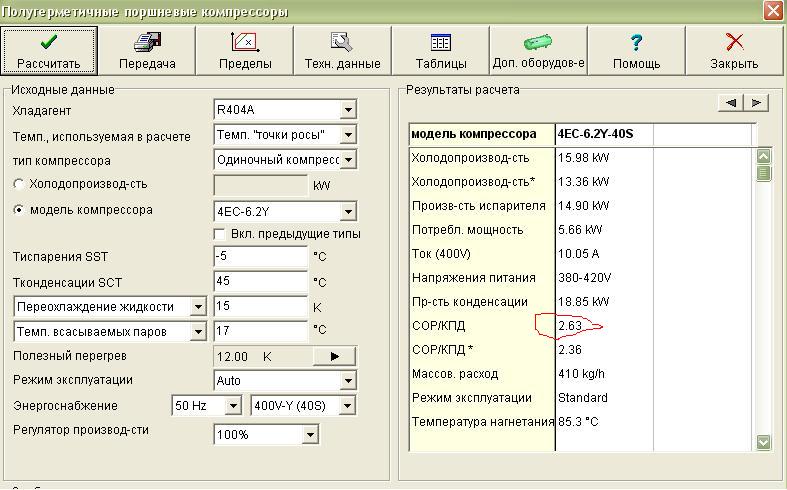Click the suction temperature field with 17

260,331
